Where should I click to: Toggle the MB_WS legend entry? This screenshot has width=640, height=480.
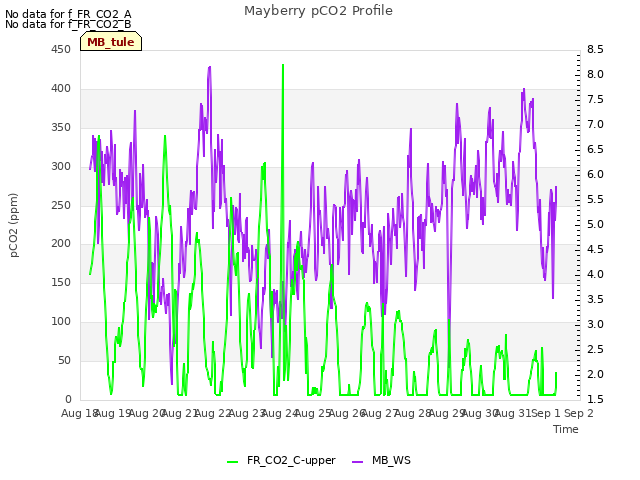click(381, 460)
